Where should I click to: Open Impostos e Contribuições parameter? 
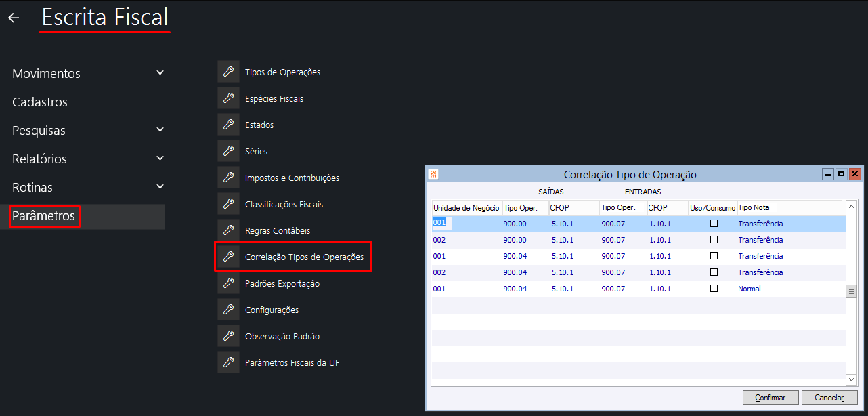292,178
